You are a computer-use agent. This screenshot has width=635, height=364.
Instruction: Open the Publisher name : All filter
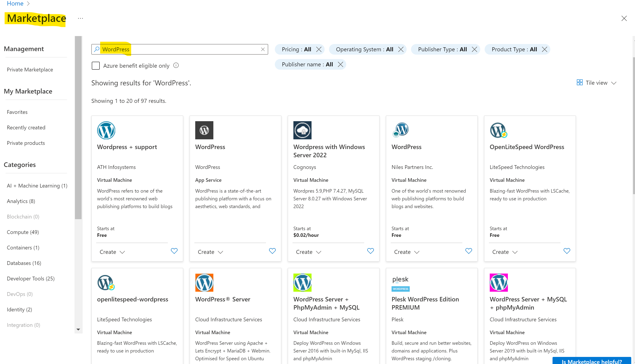pos(307,64)
